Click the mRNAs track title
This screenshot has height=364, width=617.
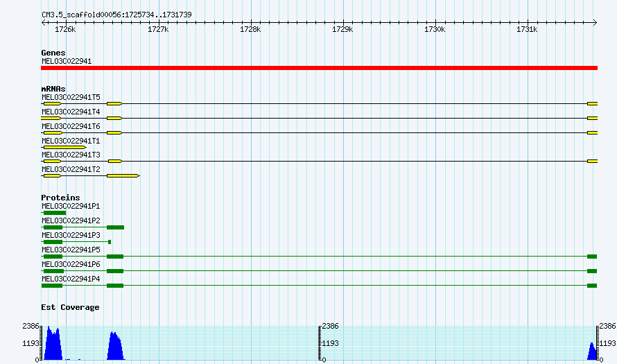coord(53,89)
